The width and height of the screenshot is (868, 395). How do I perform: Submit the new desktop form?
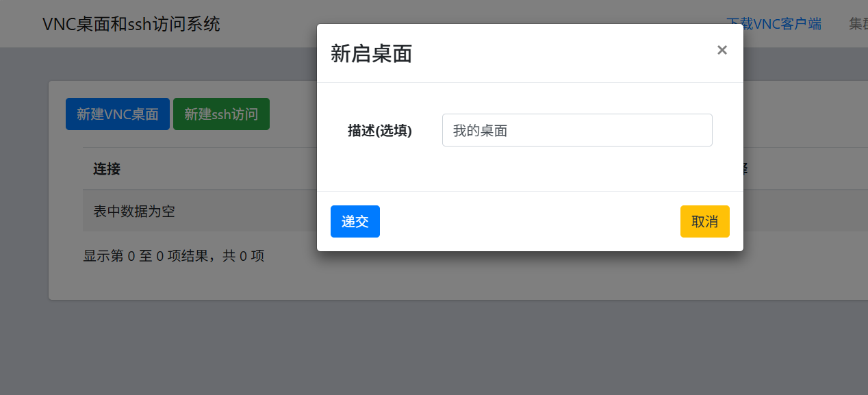point(355,221)
